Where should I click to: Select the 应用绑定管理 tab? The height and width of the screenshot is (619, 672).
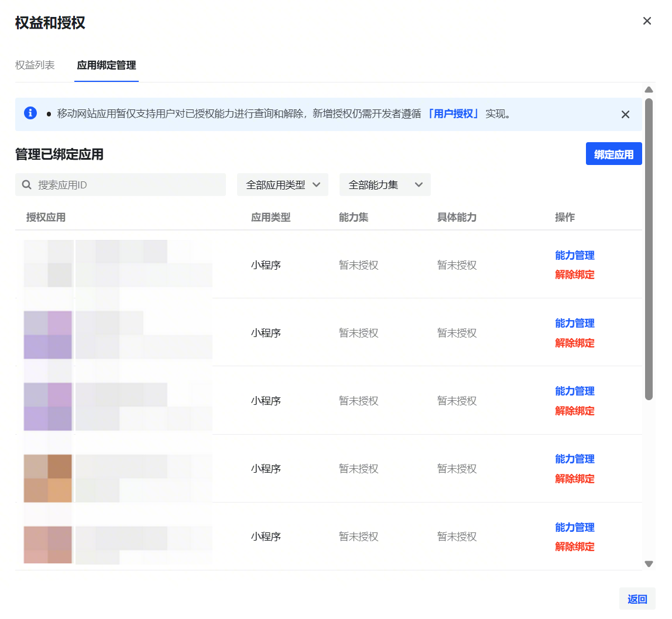click(x=107, y=65)
